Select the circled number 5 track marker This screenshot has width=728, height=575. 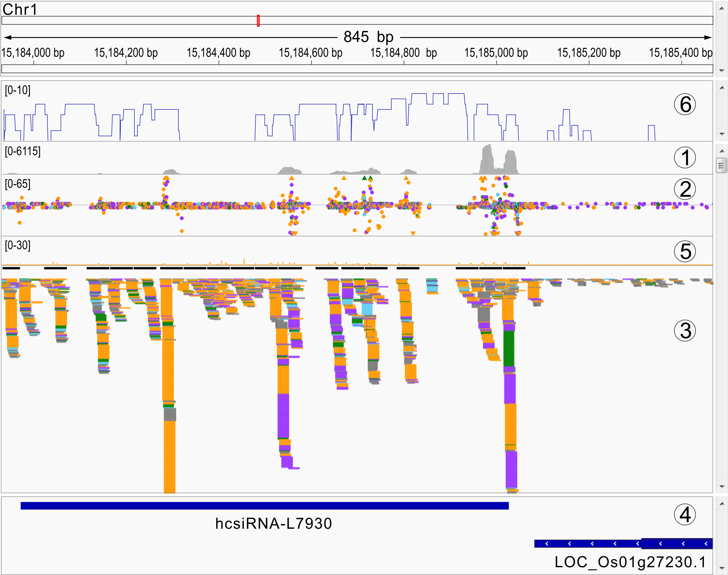pyautogui.click(x=685, y=251)
